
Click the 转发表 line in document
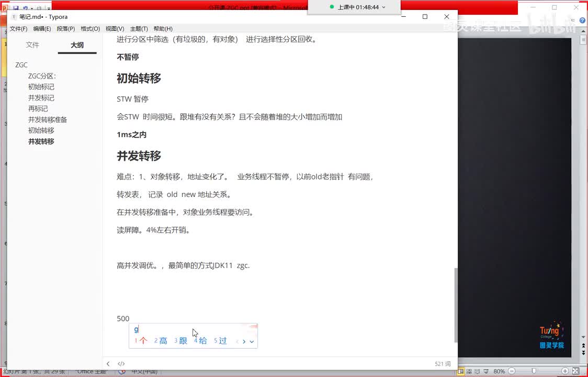174,194
